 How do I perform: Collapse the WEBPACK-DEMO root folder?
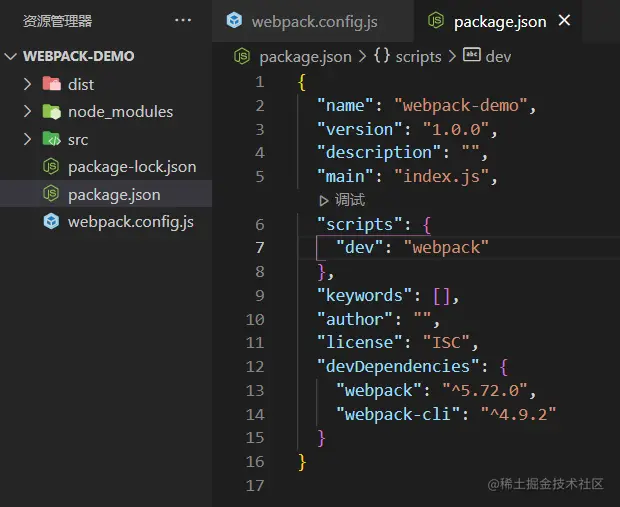pyautogui.click(x=11, y=56)
